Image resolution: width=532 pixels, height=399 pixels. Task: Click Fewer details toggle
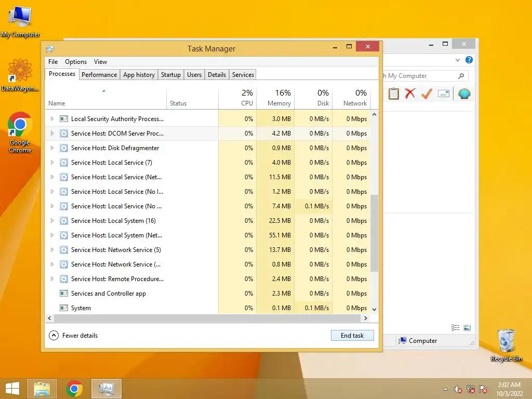tap(73, 336)
